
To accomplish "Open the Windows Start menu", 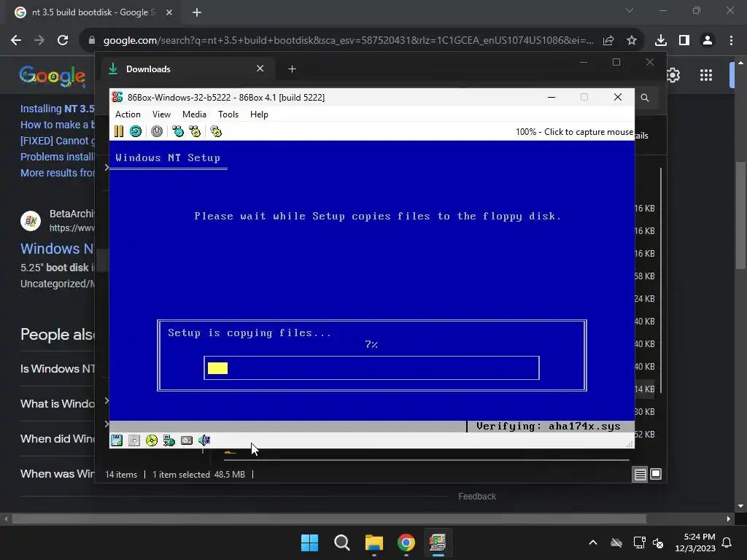I will point(309,542).
